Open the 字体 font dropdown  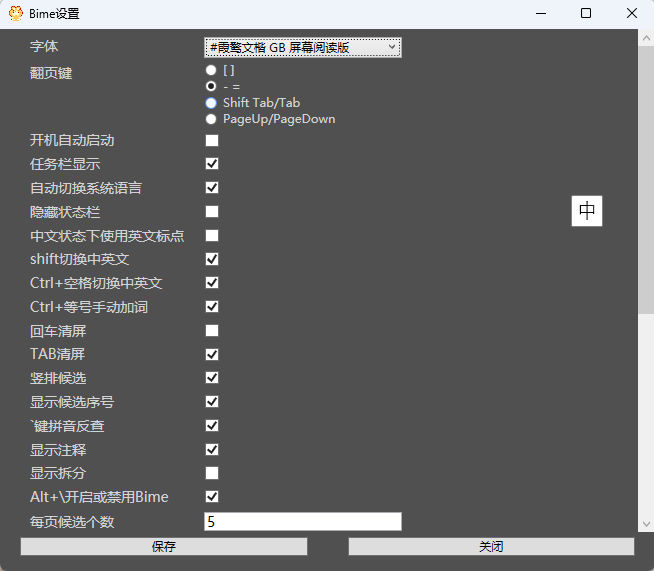point(302,47)
